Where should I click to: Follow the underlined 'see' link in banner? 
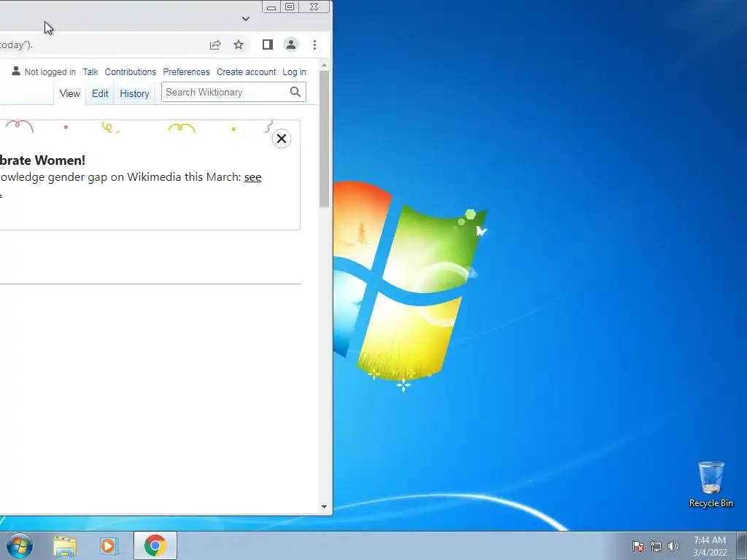(x=253, y=177)
